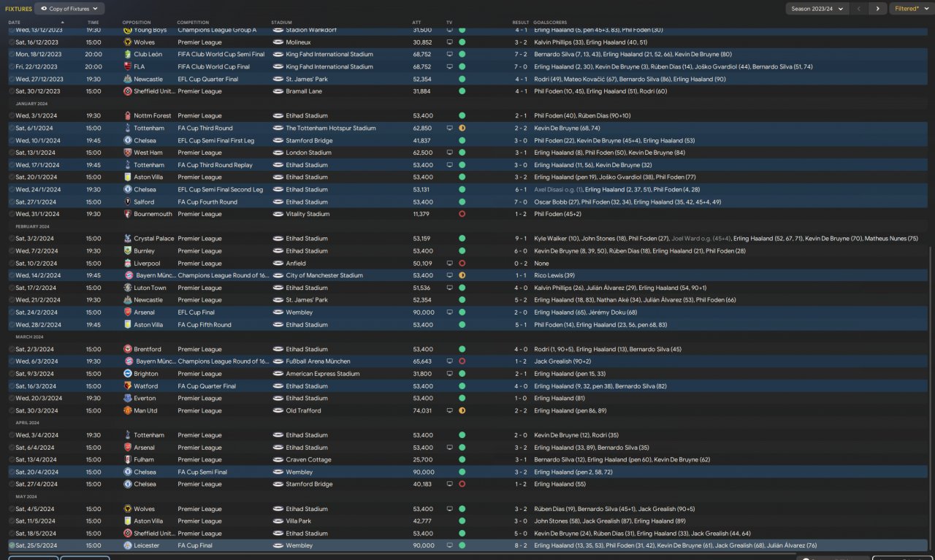Tick the selection circle for Sat, 18/5/2024
935x560 pixels.
tap(12, 534)
